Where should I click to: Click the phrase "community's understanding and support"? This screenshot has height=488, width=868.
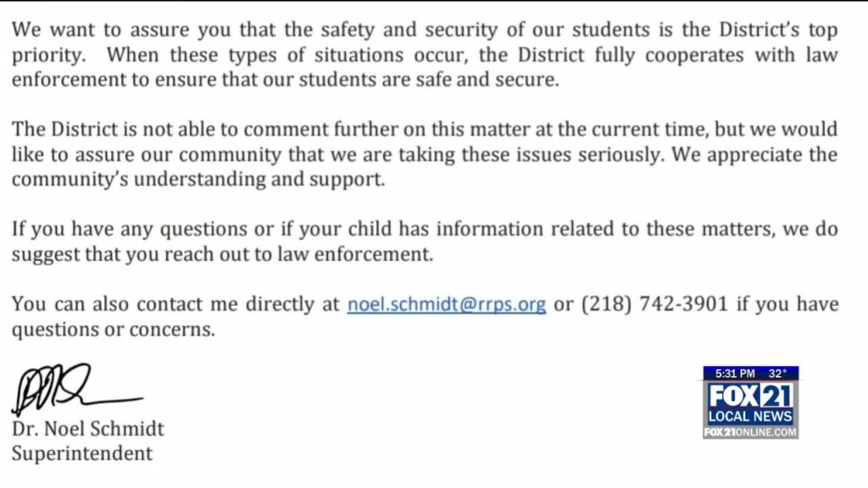pos(198,180)
